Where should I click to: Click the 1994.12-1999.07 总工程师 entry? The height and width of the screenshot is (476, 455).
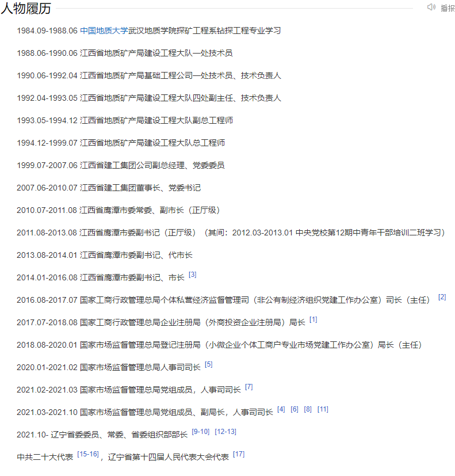coord(121,143)
